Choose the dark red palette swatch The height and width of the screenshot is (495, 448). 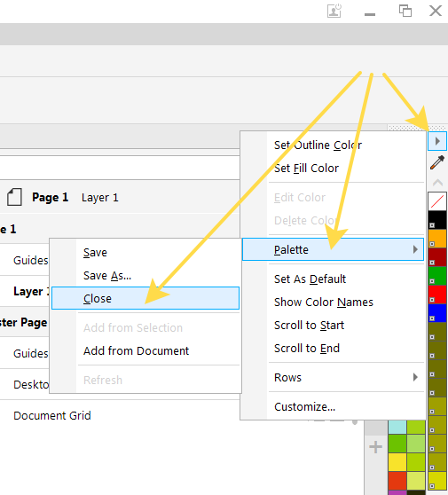[437, 257]
